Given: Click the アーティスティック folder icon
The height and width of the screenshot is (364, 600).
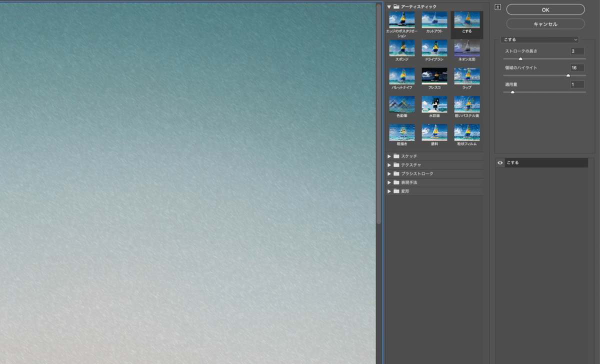Looking at the screenshot, I should [396, 6].
